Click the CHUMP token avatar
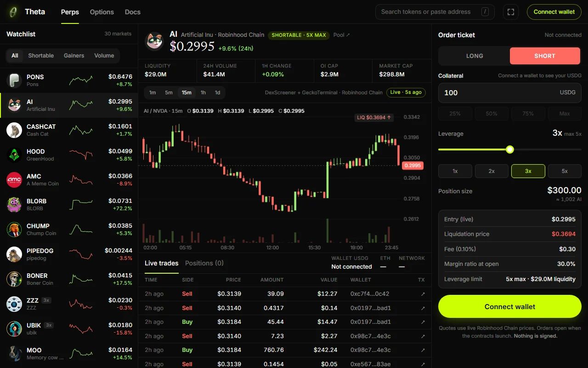Screen dimensions: 588x368 [14, 230]
